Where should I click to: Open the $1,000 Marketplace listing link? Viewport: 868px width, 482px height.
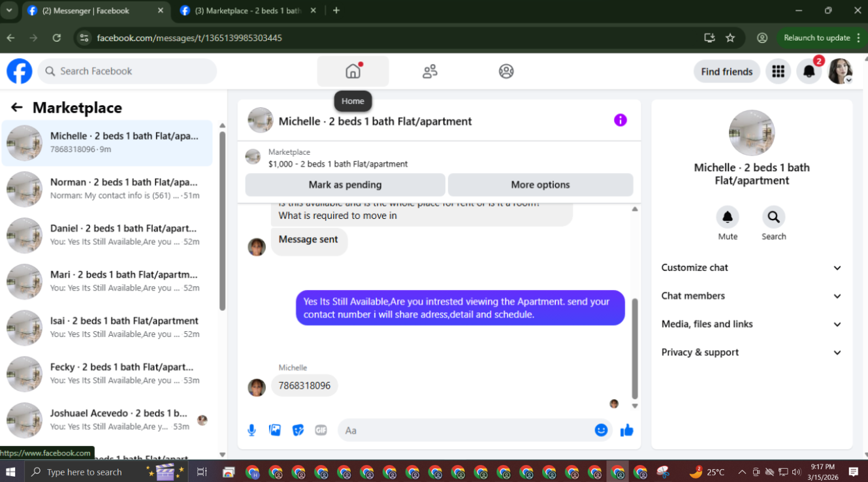[x=338, y=164]
